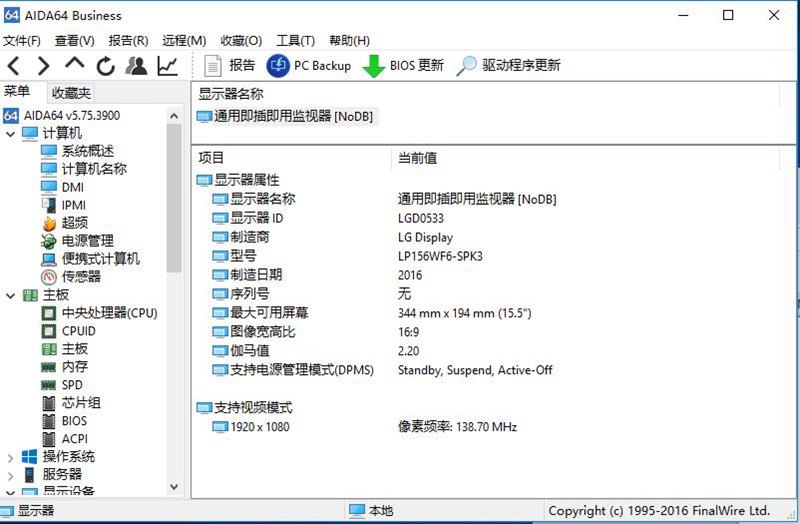Click the refresh toolbar icon

(x=105, y=66)
